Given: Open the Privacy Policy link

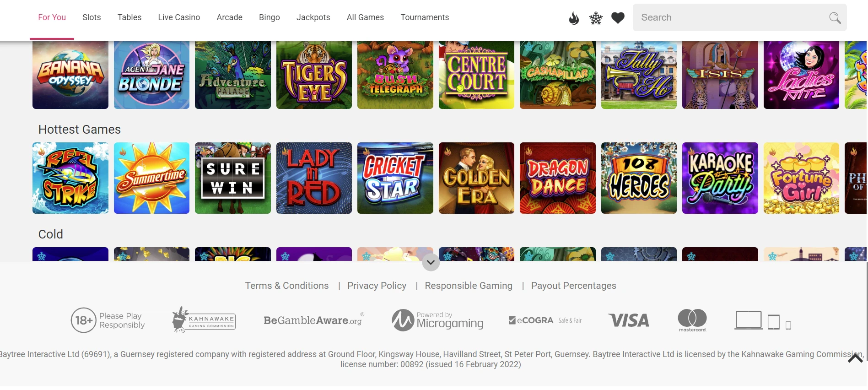Looking at the screenshot, I should tap(377, 286).
